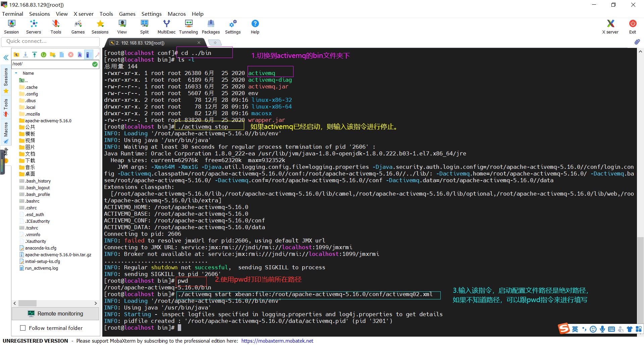Select the initial-setup-ks.cfg file
644x345 pixels.
pos(40,261)
